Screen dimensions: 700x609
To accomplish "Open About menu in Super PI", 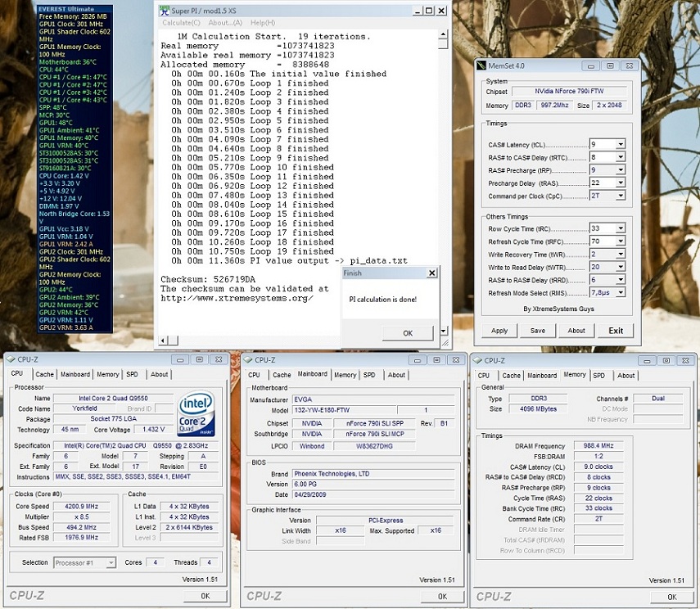I will pos(225,23).
